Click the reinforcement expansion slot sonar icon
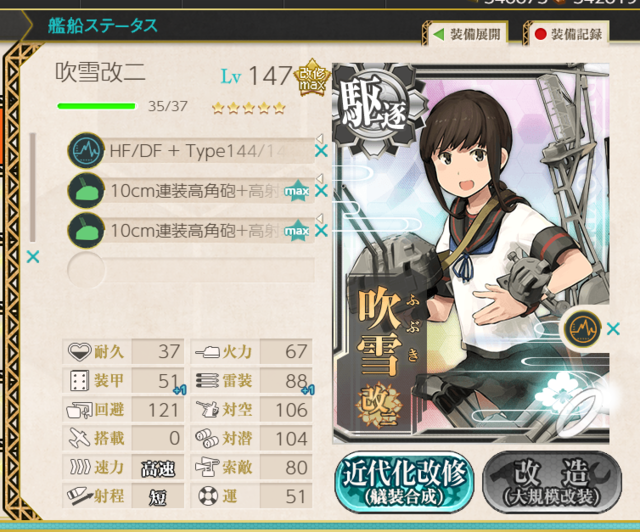The width and height of the screenshot is (640, 532). click(582, 328)
